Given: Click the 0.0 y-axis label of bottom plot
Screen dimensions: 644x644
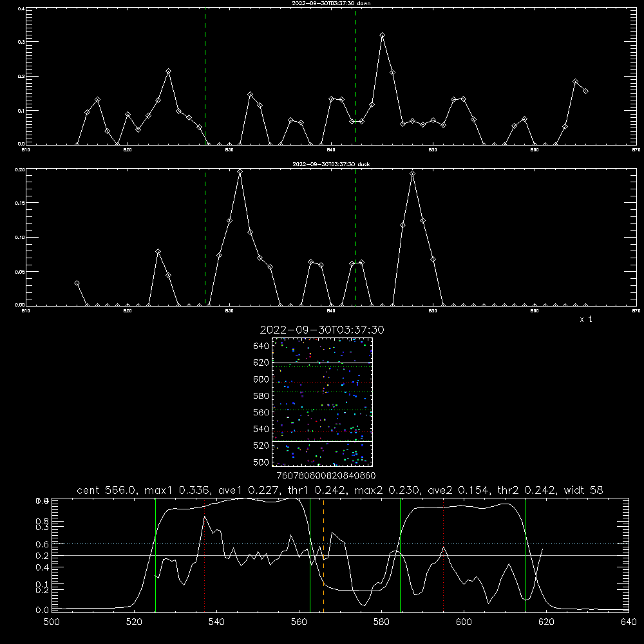Looking at the screenshot, I should click(x=43, y=610).
